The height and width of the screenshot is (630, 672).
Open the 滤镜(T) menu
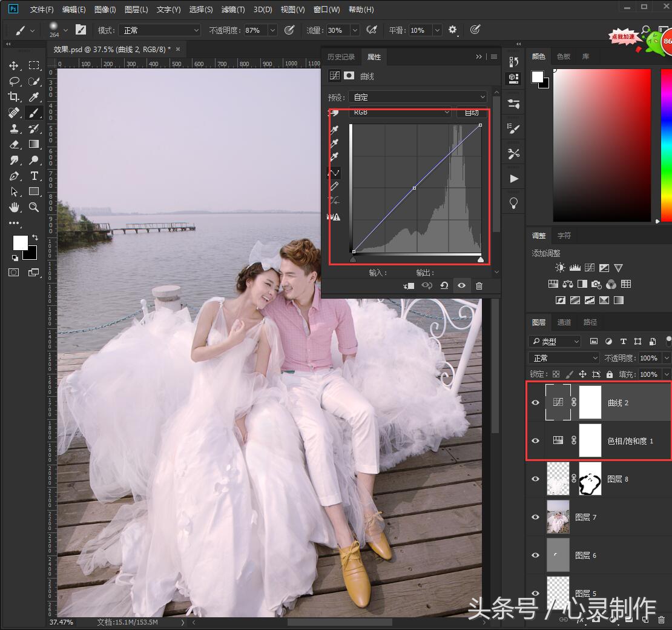[x=233, y=10]
